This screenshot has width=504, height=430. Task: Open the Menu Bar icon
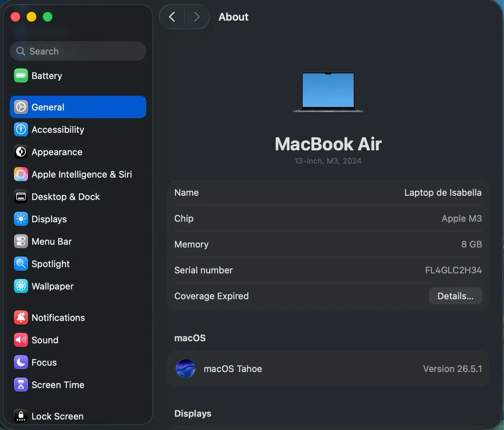click(x=21, y=242)
